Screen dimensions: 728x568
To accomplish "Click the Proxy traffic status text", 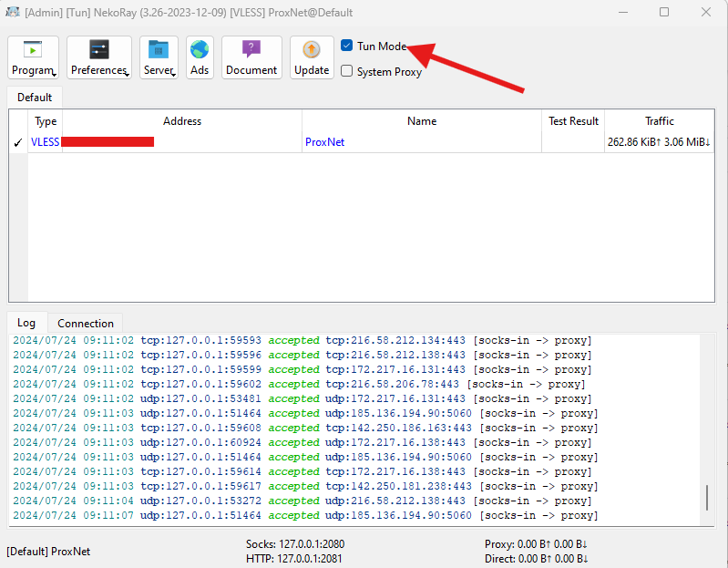I will pos(537,544).
